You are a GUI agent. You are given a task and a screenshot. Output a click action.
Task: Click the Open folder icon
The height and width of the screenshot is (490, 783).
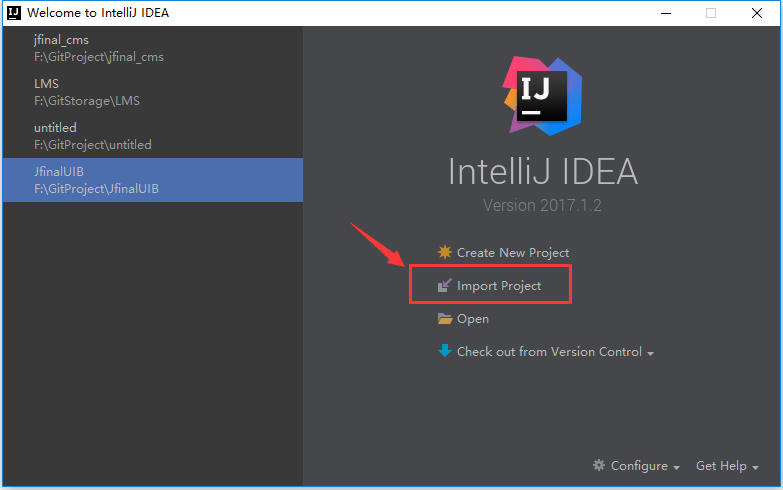(444, 319)
